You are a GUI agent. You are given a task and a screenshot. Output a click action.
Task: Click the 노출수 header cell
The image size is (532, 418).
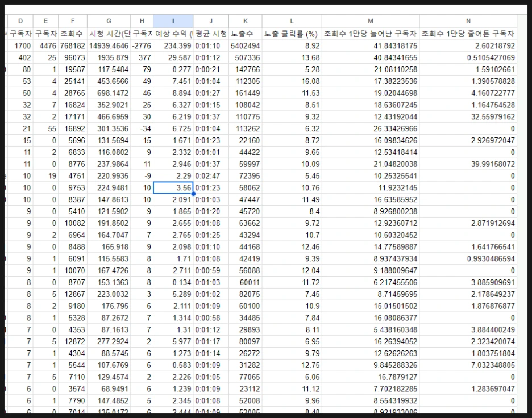[x=246, y=34]
